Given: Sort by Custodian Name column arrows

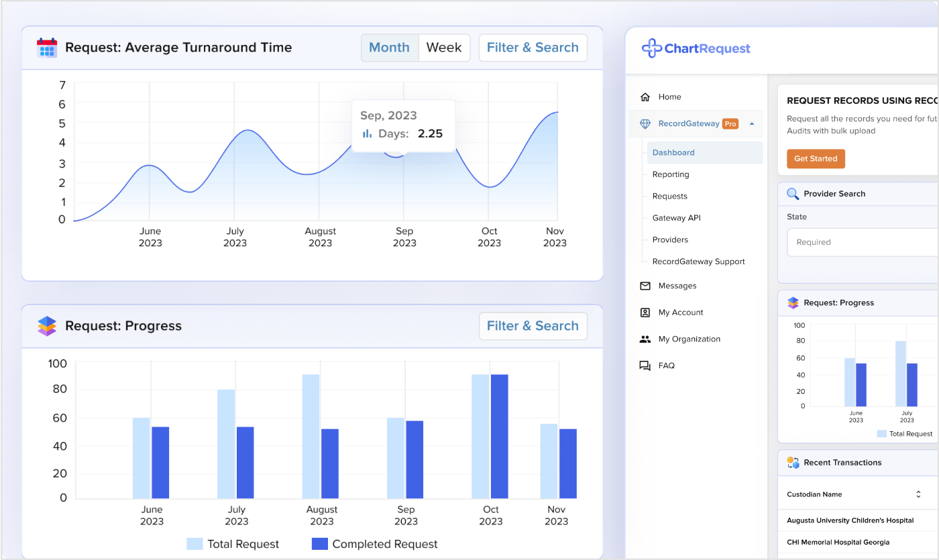Looking at the screenshot, I should (918, 494).
